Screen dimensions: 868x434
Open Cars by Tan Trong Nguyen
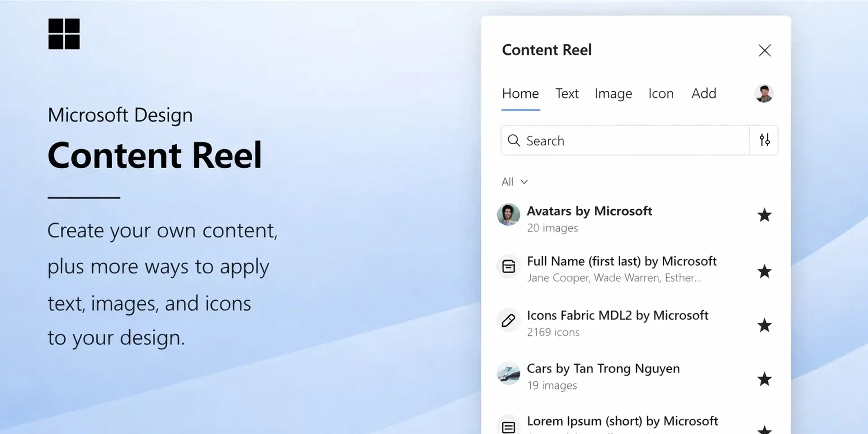click(x=603, y=369)
